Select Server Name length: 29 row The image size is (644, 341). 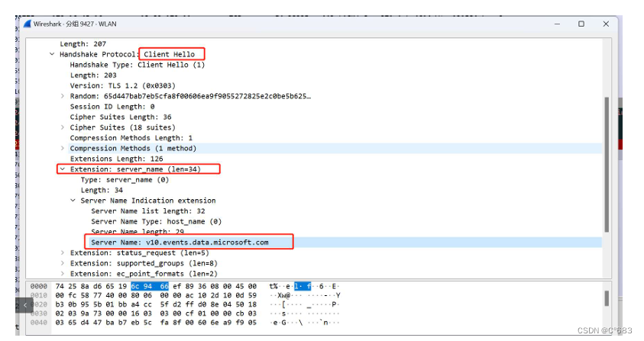138,231
